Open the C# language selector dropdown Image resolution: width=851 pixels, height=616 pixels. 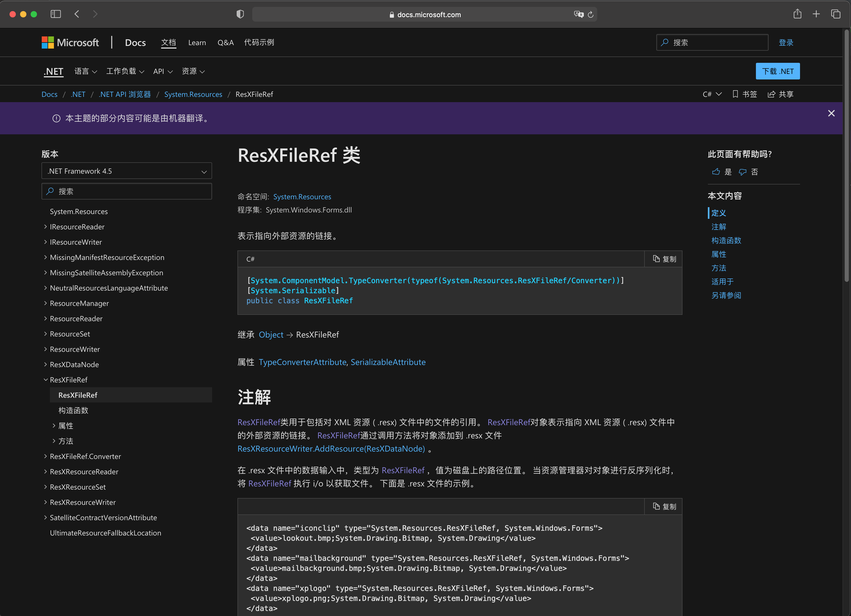coord(712,94)
